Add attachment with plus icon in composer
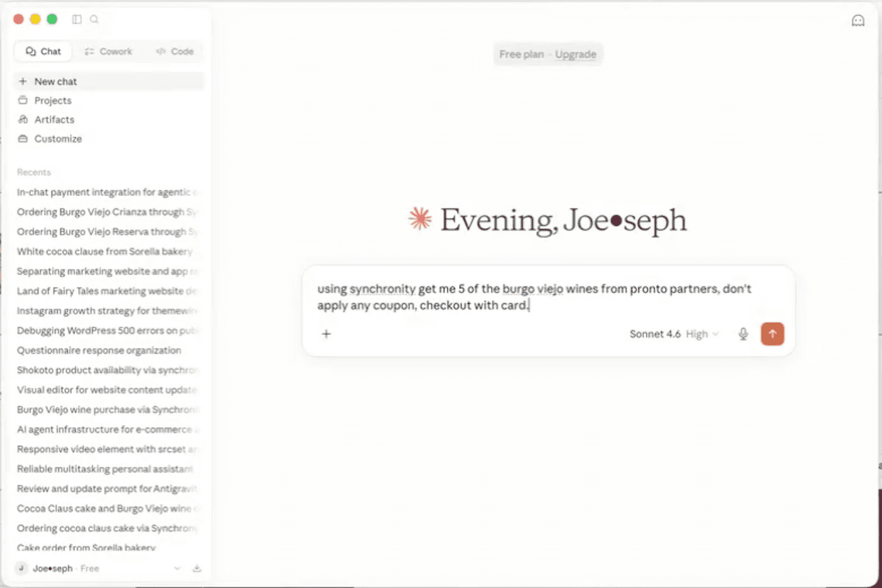Screen dimensions: 882x588 [x=326, y=334]
